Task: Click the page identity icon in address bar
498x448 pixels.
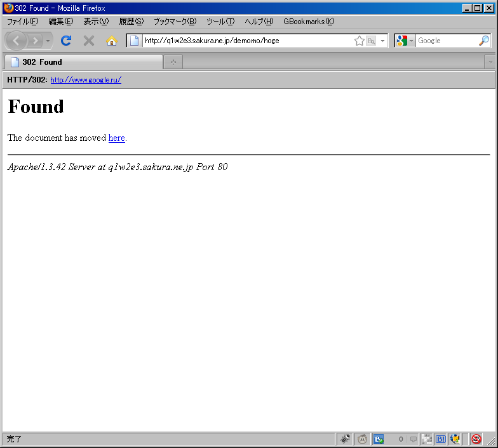Action: pos(135,41)
